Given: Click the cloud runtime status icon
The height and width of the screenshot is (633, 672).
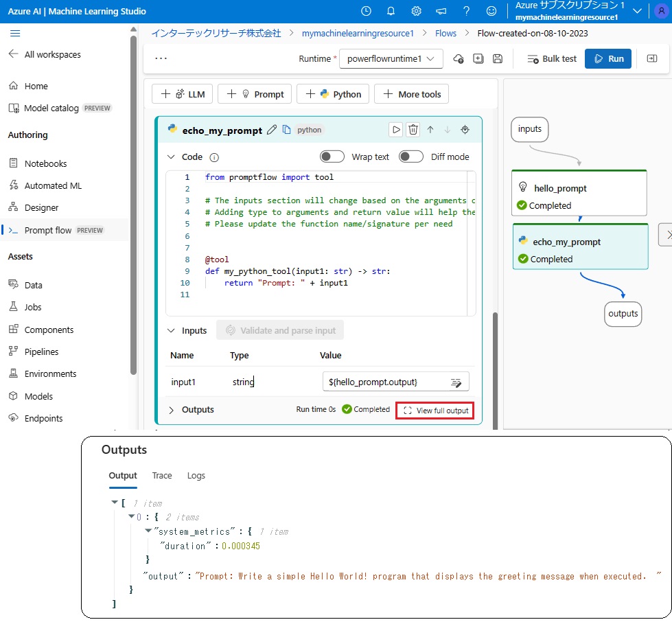Looking at the screenshot, I should pos(459,59).
